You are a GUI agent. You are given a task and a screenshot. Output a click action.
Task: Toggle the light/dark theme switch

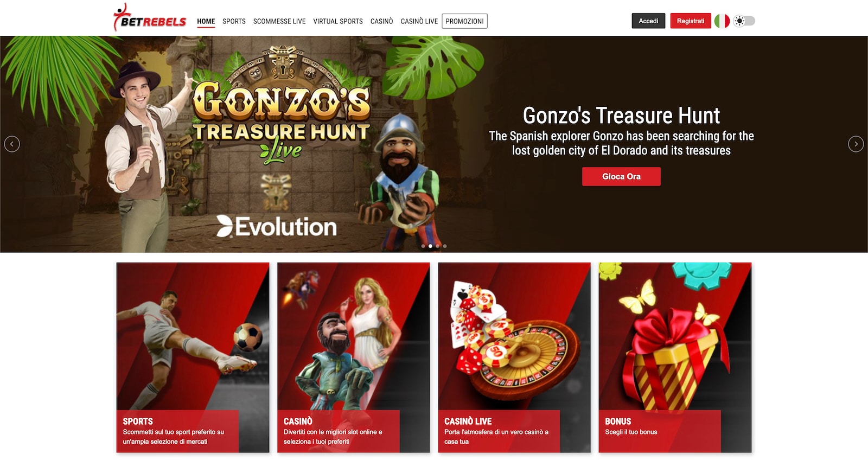click(x=744, y=21)
